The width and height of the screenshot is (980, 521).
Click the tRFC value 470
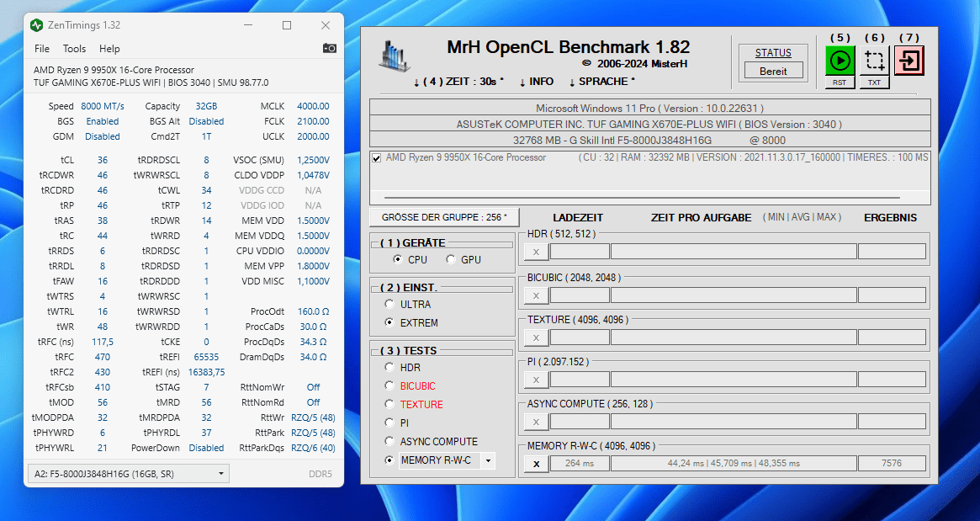pos(103,357)
